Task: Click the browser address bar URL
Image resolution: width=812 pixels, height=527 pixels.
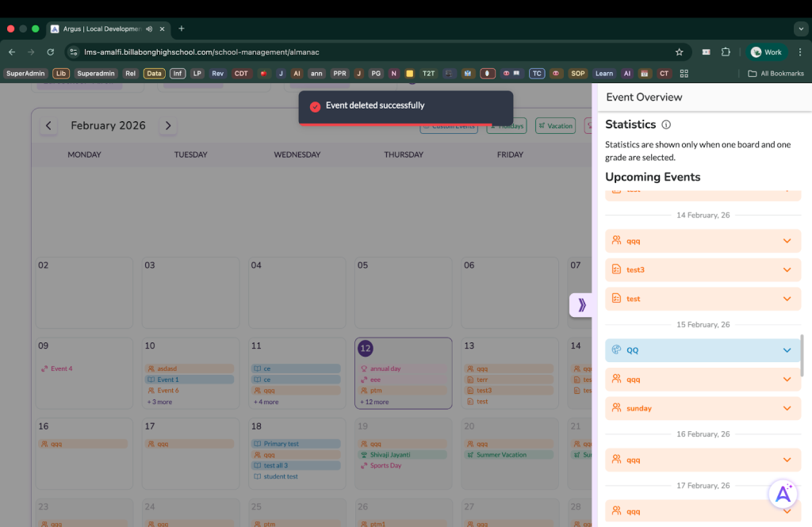Action: 201,52
